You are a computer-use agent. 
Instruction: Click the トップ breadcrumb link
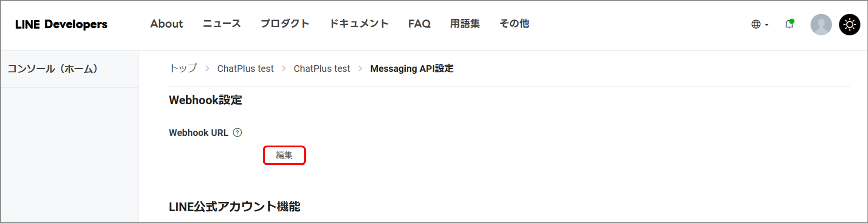183,68
